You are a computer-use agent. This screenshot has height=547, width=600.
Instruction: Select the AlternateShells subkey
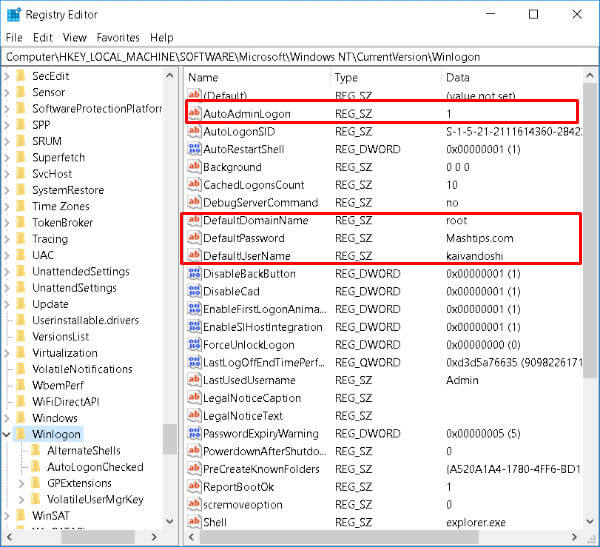[84, 451]
